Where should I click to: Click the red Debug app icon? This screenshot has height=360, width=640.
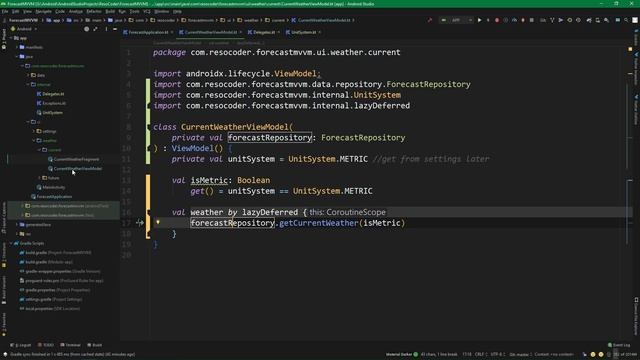coord(497,20)
